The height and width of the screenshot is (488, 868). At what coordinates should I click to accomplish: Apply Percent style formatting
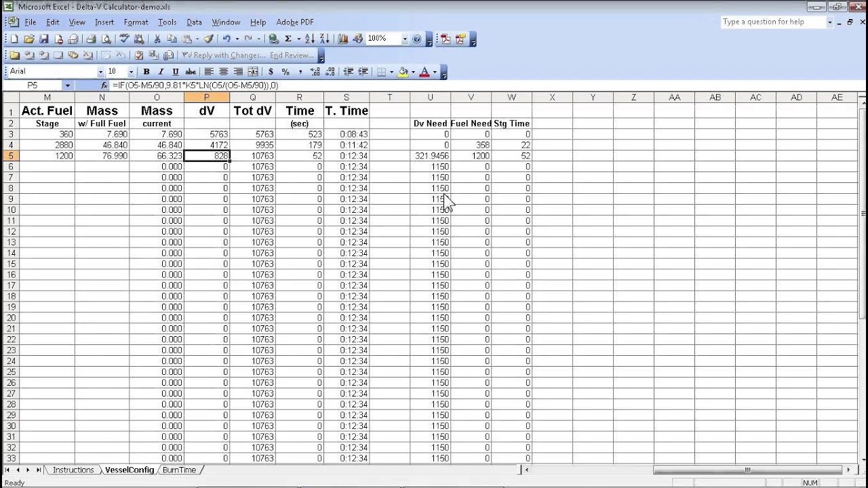click(285, 72)
